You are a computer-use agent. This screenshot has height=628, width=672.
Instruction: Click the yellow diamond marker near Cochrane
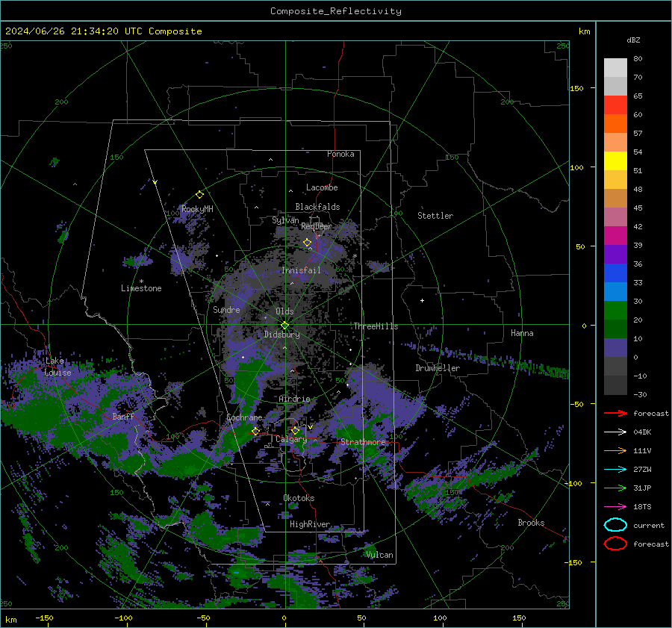255,431
